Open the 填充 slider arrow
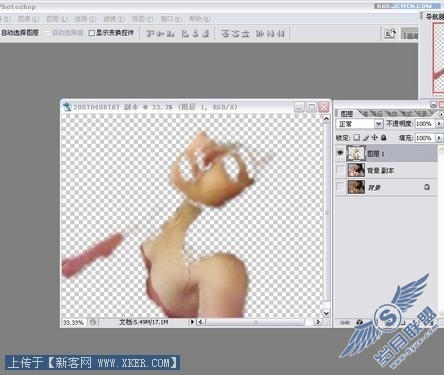This screenshot has width=444, height=375. point(439,137)
